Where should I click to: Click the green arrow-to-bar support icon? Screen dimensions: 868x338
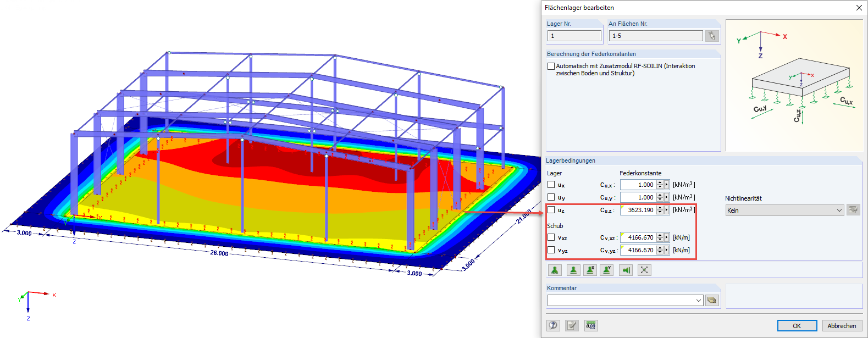[x=626, y=270]
